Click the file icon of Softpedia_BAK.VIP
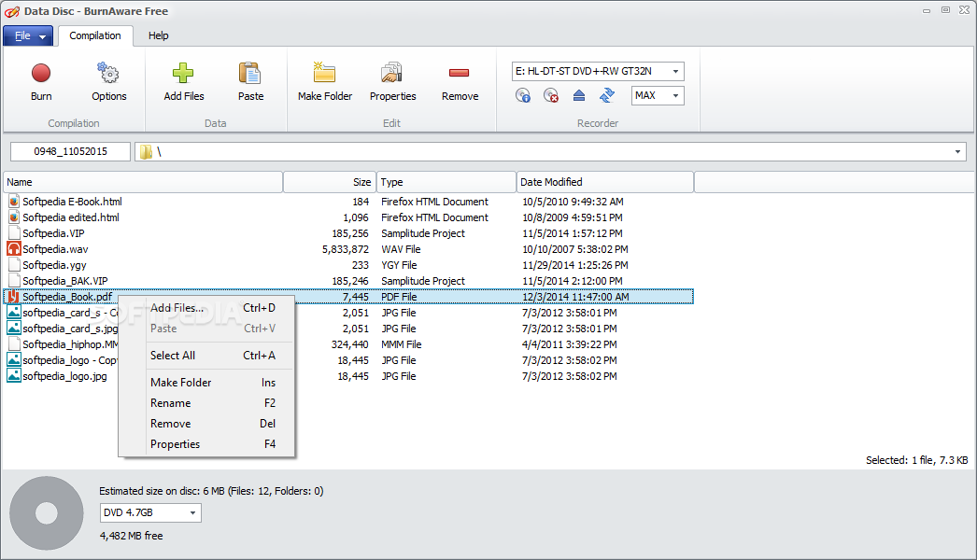977x560 pixels. coord(14,280)
